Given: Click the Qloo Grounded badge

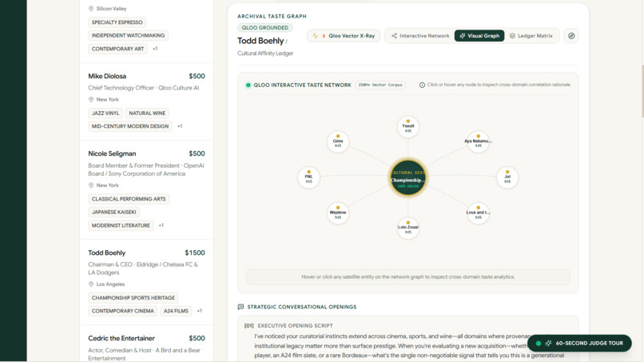Looking at the screenshot, I should tap(265, 27).
